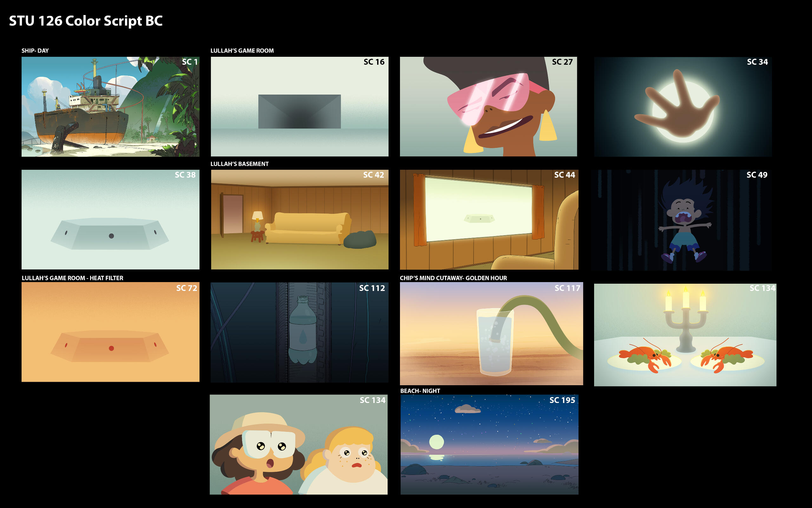Open the SC 27 pink sunglasses frame
Image resolution: width=812 pixels, height=508 pixels.
(x=488, y=107)
